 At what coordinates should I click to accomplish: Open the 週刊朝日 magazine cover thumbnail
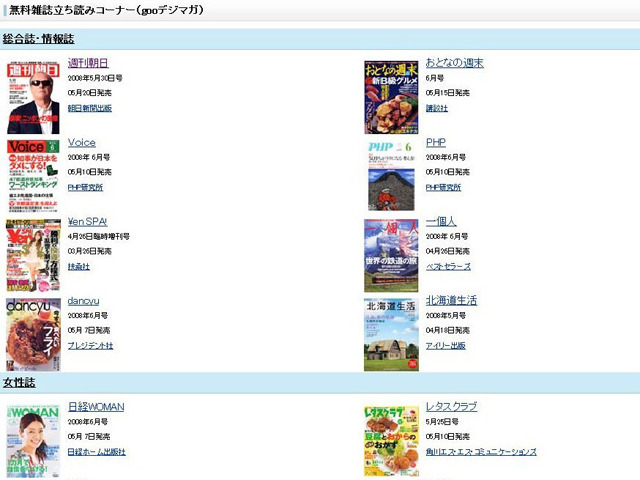pos(33,96)
